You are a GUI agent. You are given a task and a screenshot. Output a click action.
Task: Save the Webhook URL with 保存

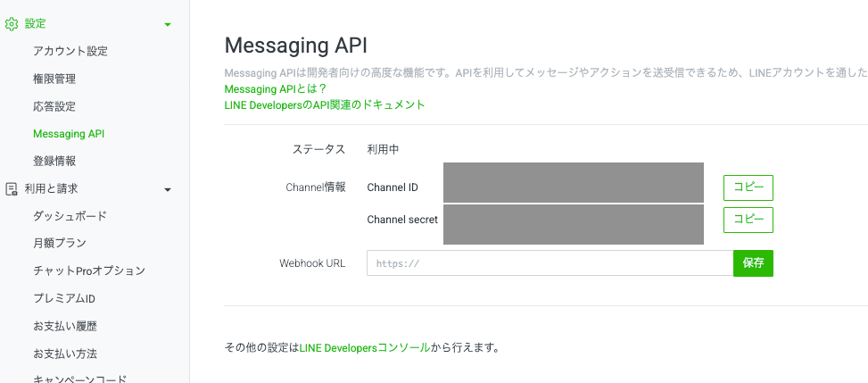[x=754, y=263]
